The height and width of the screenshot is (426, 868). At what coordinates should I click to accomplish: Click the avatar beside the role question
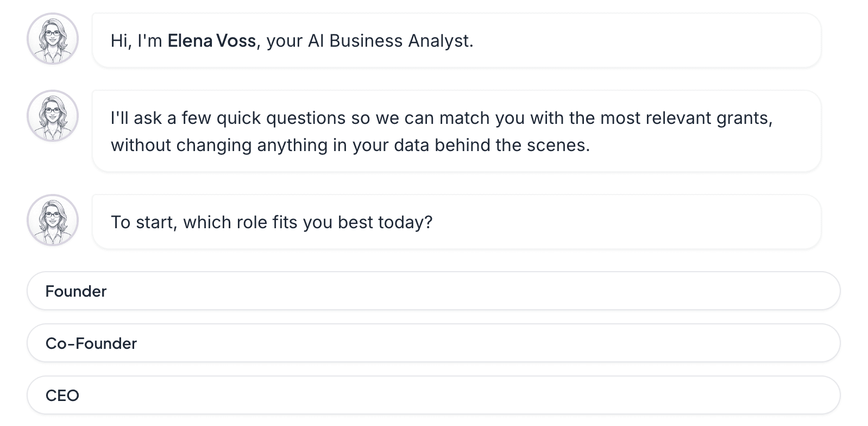tap(53, 221)
